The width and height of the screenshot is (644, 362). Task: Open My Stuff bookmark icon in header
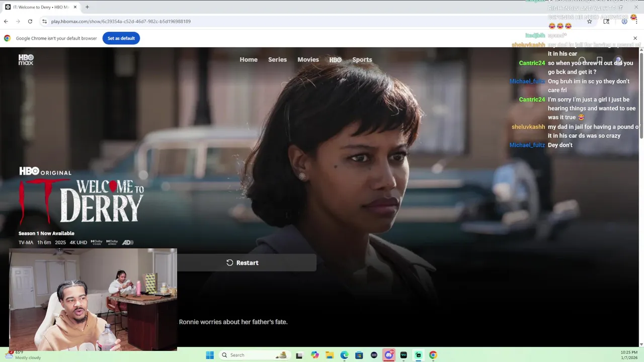pyautogui.click(x=599, y=60)
